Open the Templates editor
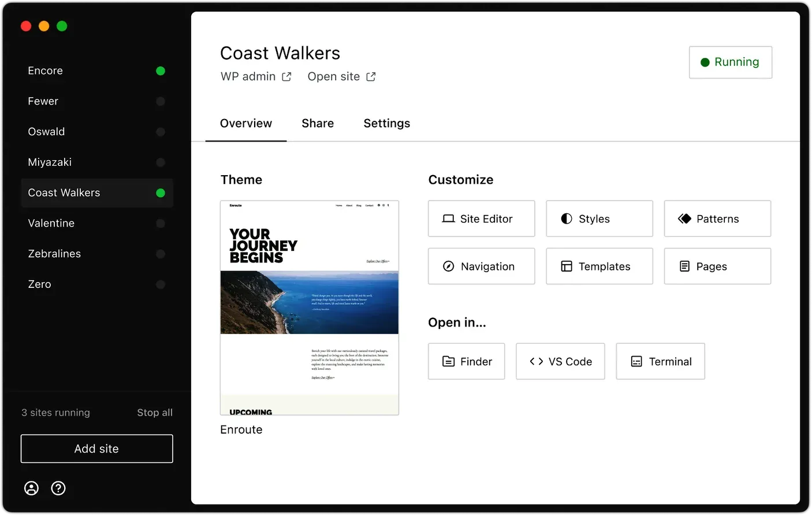812x515 pixels. point(599,266)
